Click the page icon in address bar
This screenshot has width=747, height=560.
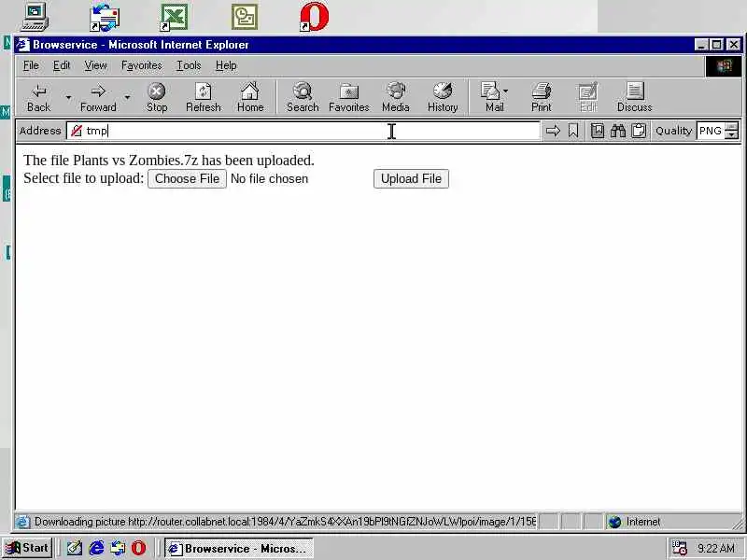77,131
